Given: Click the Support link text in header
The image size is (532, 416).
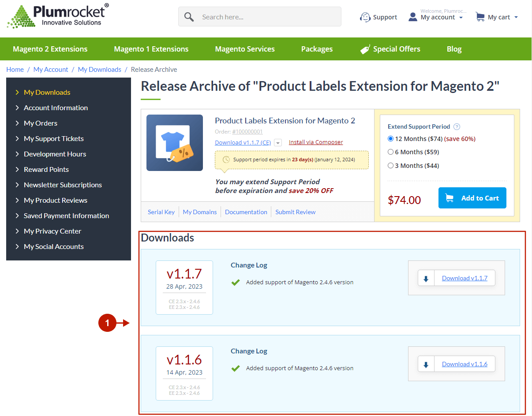Looking at the screenshot, I should [385, 17].
